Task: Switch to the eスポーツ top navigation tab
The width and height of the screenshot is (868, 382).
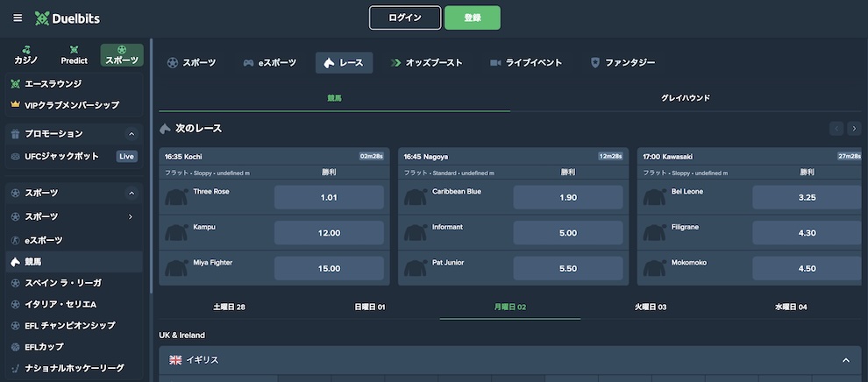Action: pos(269,63)
